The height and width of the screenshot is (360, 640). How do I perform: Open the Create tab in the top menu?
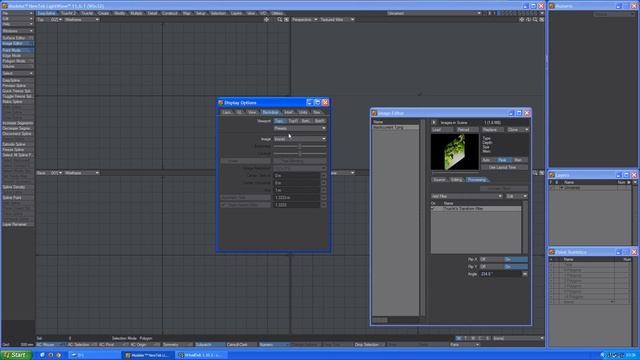pyautogui.click(x=104, y=13)
